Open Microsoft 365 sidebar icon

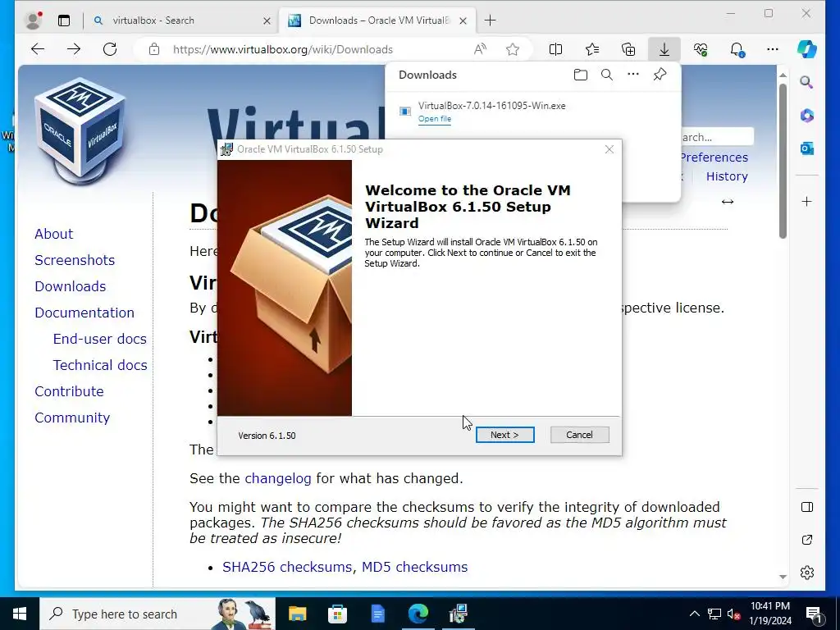[807, 115]
